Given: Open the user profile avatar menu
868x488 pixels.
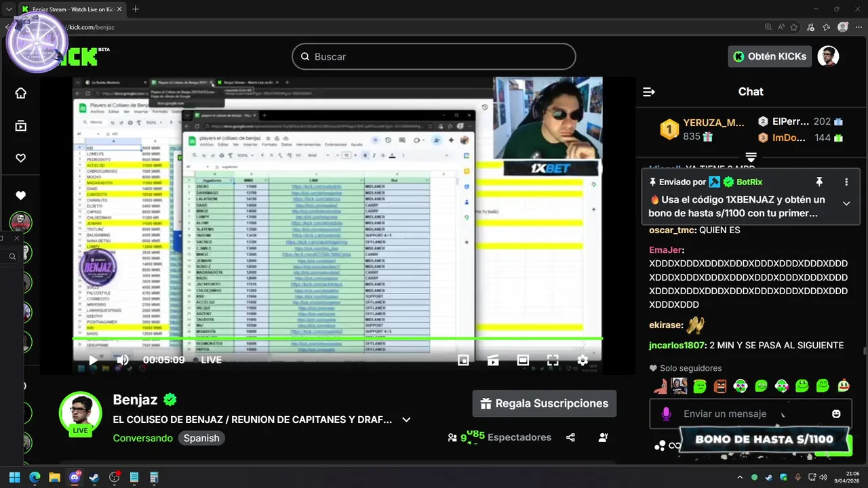Looking at the screenshot, I should point(828,56).
